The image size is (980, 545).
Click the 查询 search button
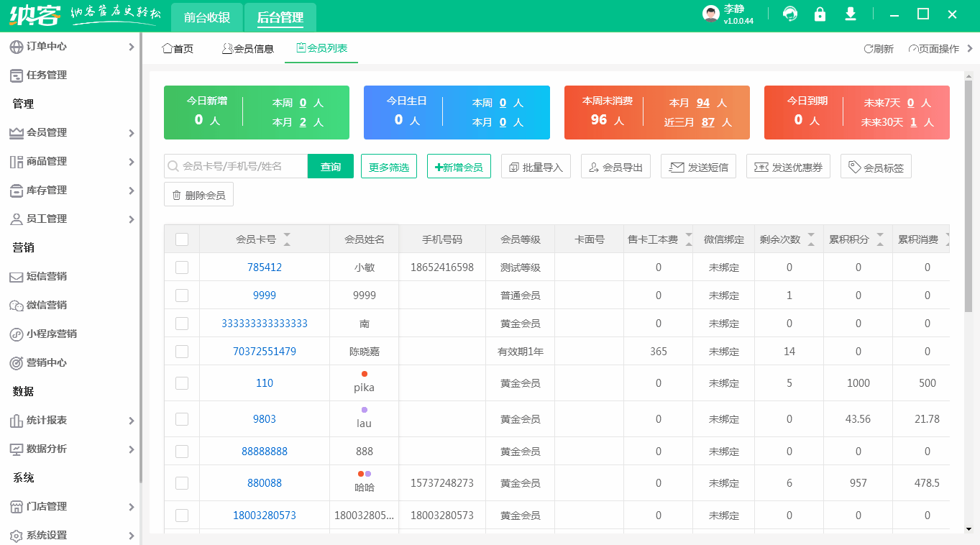[330, 165]
